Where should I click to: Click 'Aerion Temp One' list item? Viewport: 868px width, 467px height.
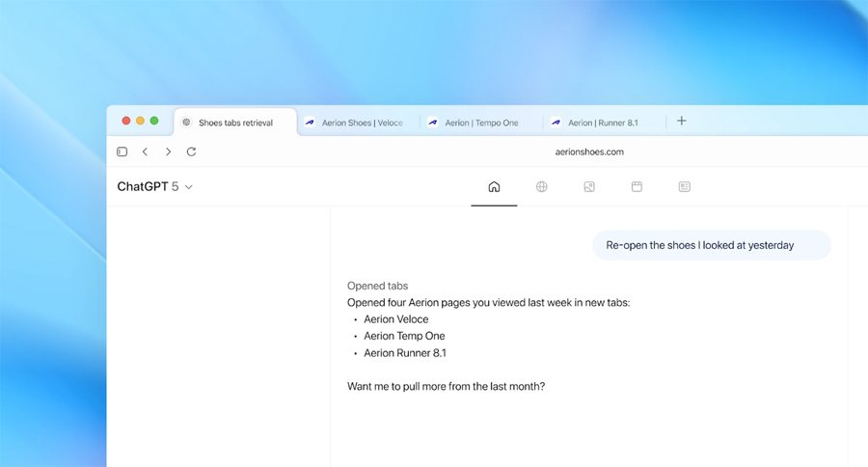404,336
